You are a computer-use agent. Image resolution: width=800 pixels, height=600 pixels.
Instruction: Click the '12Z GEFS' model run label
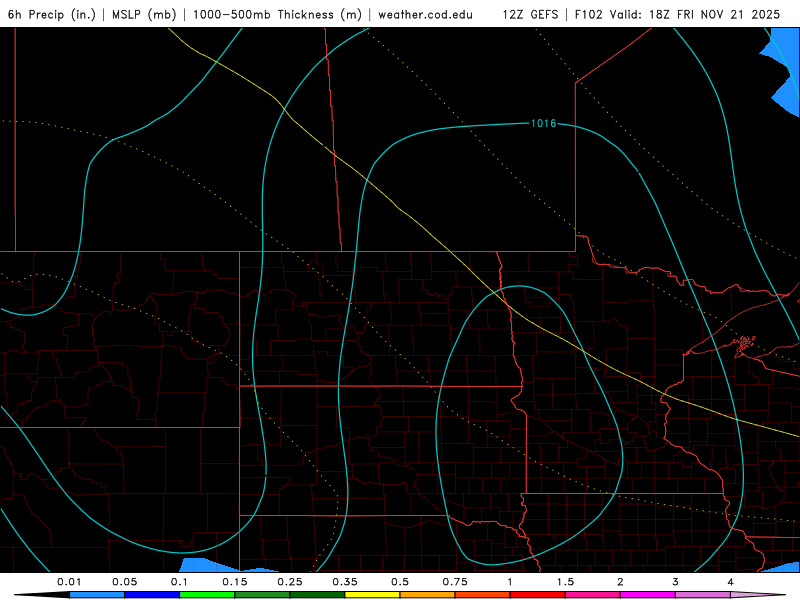point(530,14)
